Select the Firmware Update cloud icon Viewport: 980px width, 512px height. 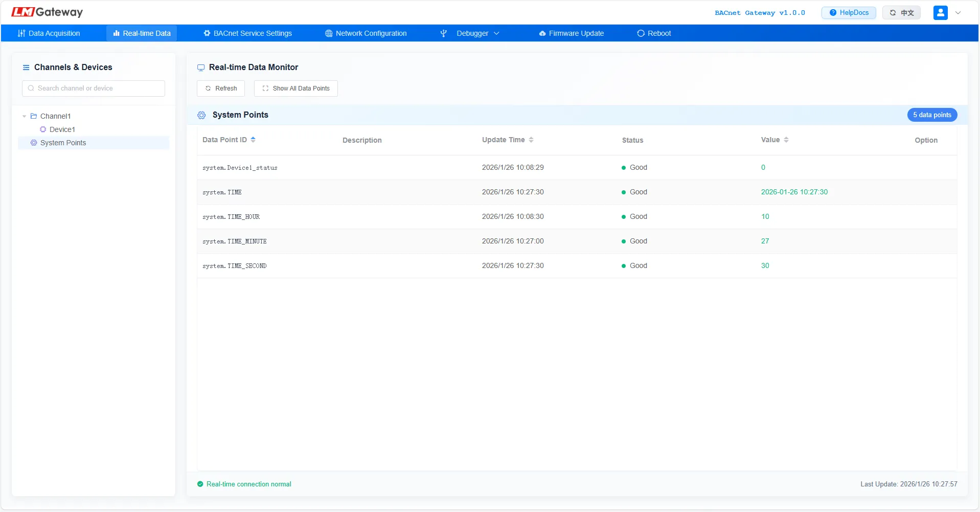point(542,33)
